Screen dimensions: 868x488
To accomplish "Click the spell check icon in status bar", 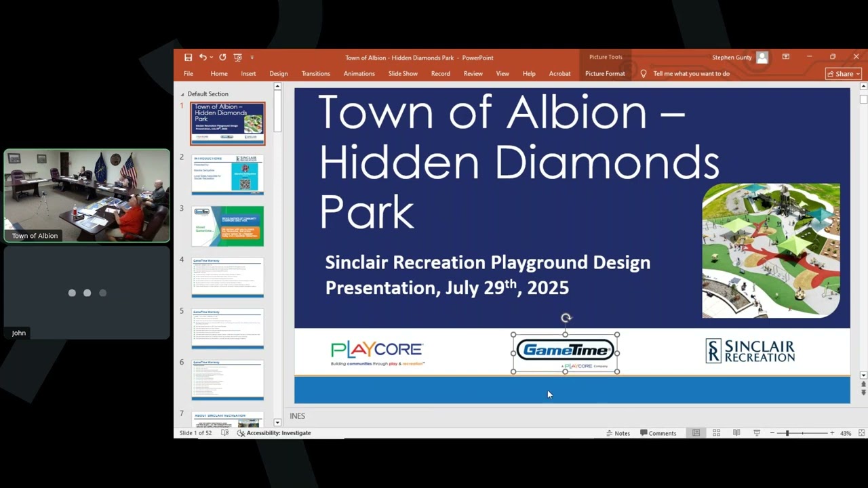I will (x=225, y=433).
